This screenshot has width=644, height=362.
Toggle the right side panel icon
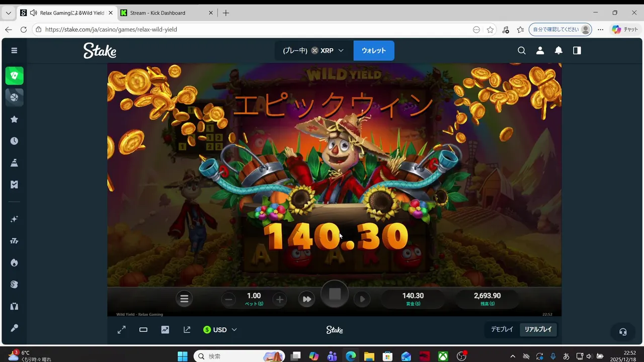577,50
